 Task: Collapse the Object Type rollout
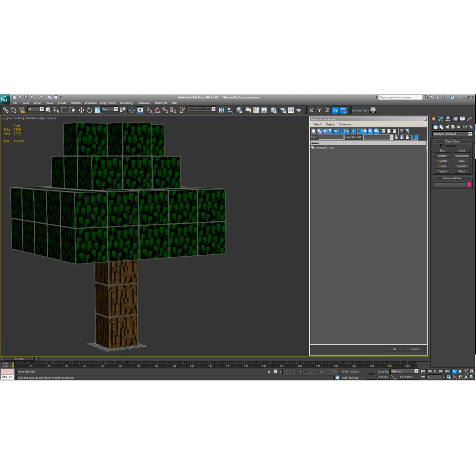click(452, 141)
